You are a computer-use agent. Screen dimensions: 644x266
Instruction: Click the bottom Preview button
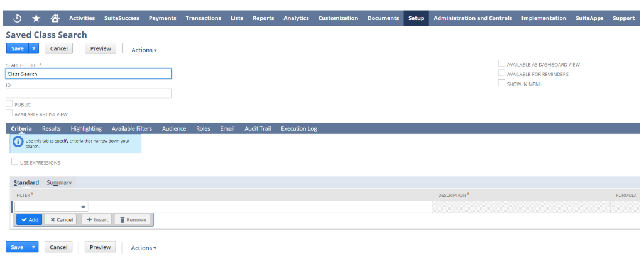coord(101,247)
